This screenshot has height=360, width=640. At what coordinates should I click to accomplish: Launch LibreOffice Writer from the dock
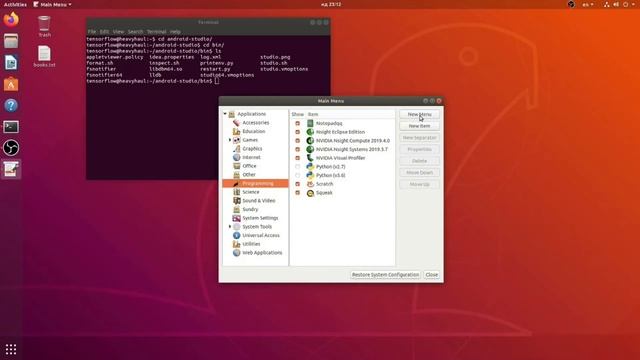click(x=11, y=62)
